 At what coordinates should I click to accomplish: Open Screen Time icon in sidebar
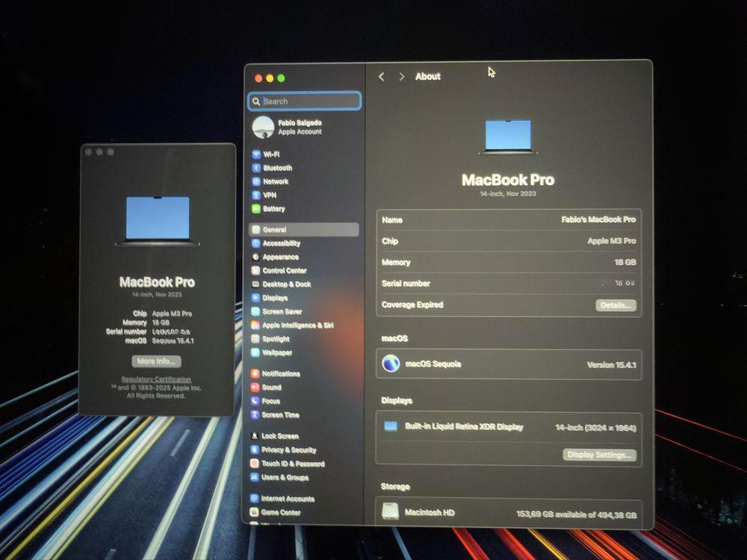(x=255, y=414)
